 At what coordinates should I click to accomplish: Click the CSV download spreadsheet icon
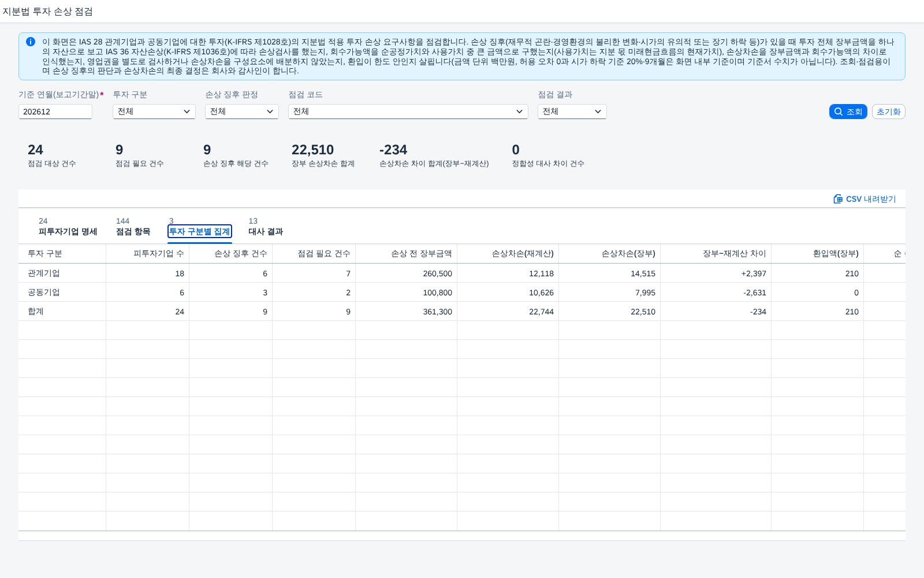pos(838,199)
